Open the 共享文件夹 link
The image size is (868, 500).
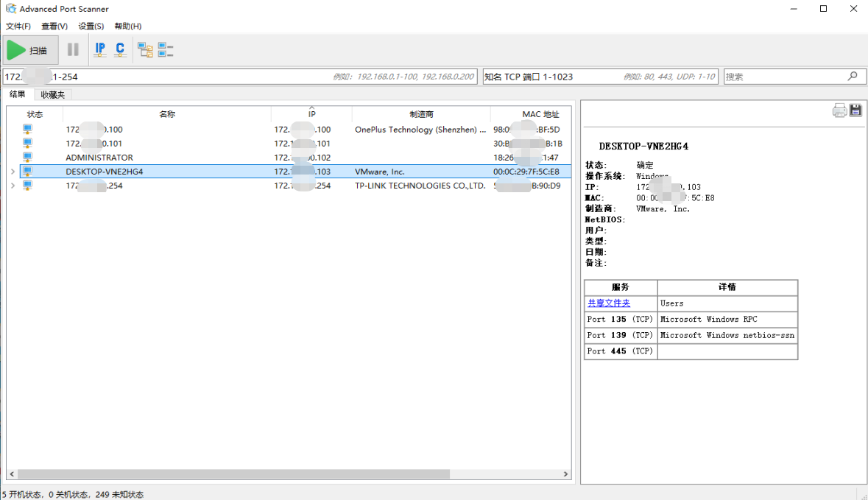(608, 303)
